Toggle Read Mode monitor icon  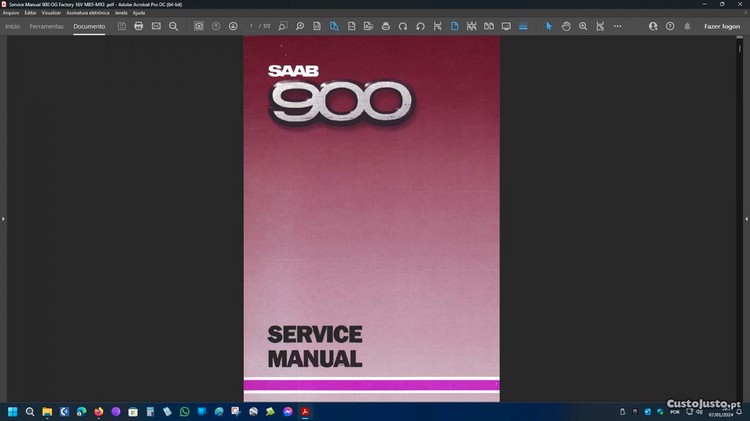506,26
